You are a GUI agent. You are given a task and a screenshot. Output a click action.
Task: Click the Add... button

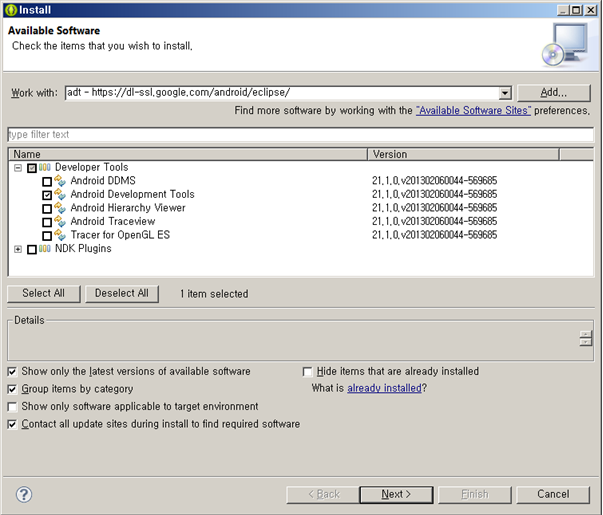(554, 93)
